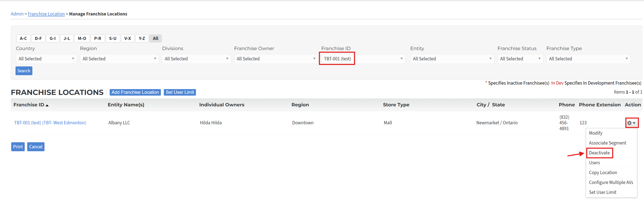Click the Cancel button
The width and height of the screenshot is (644, 206).
(36, 147)
